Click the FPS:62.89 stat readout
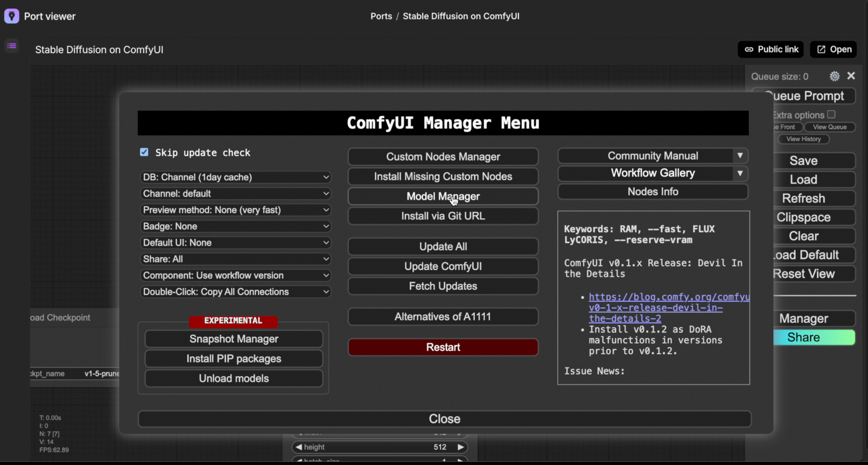Screen dimensions: 868x465 point(54,450)
